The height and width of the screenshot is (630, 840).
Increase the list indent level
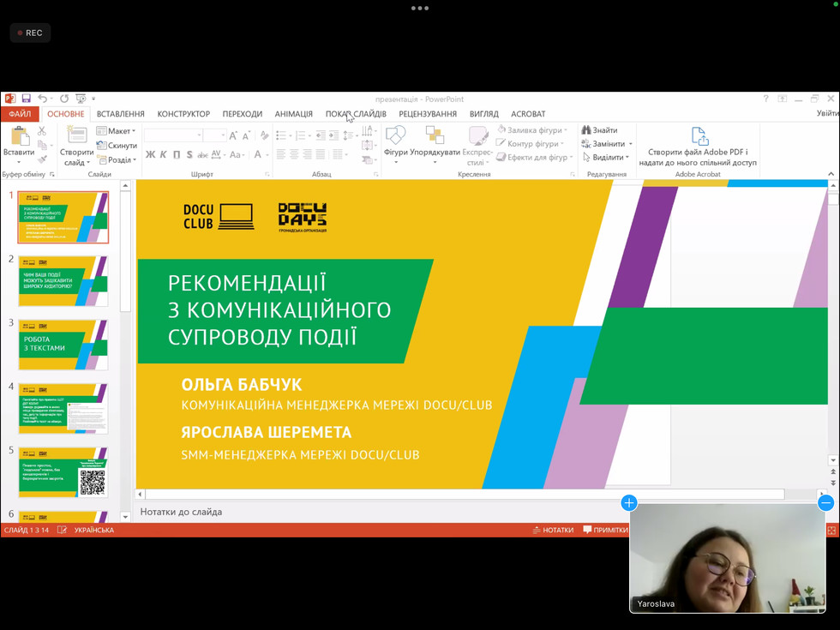(333, 135)
